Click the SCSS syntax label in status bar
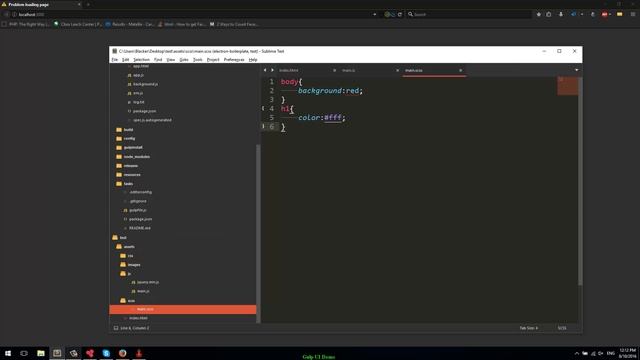 562,328
